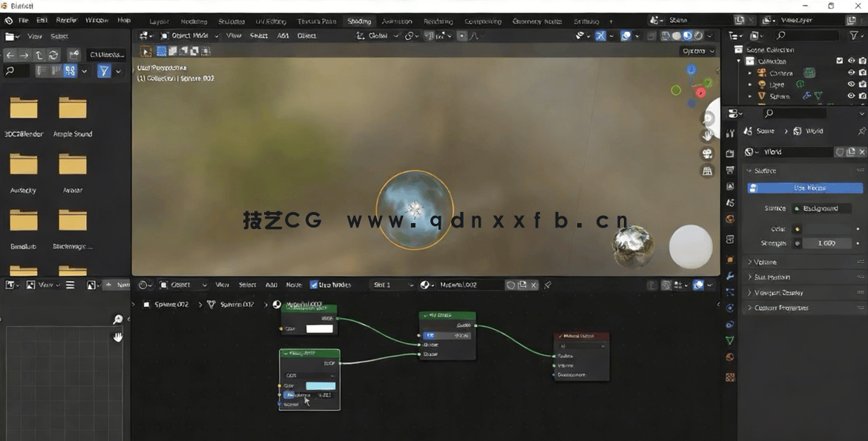Open the Add menu in the node editor

(272, 285)
